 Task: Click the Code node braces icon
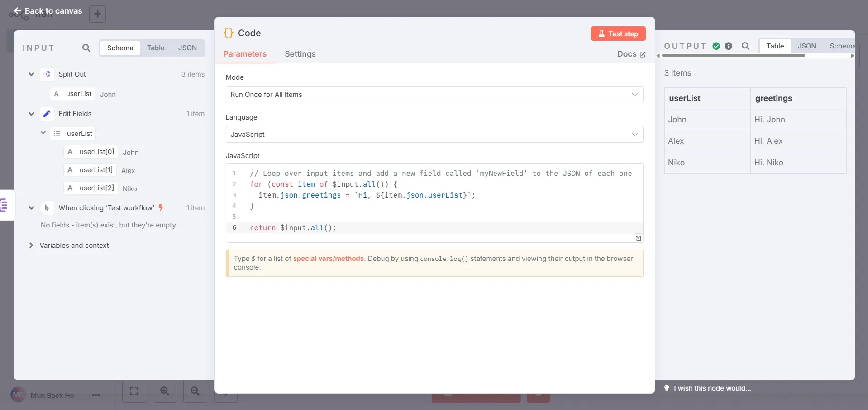click(229, 33)
